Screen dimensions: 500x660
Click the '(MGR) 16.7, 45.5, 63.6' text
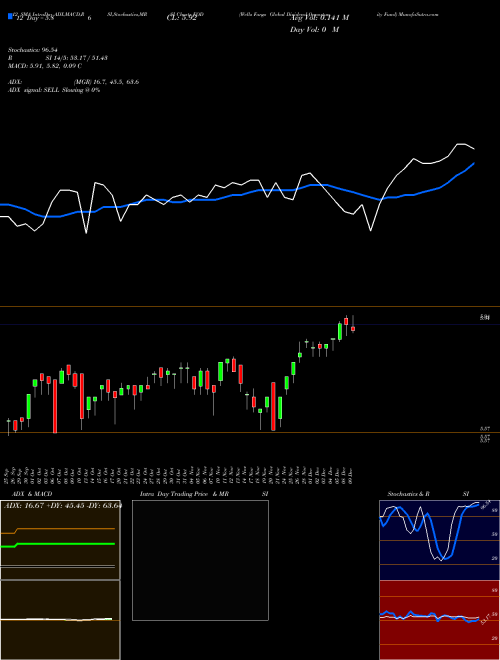point(106,82)
